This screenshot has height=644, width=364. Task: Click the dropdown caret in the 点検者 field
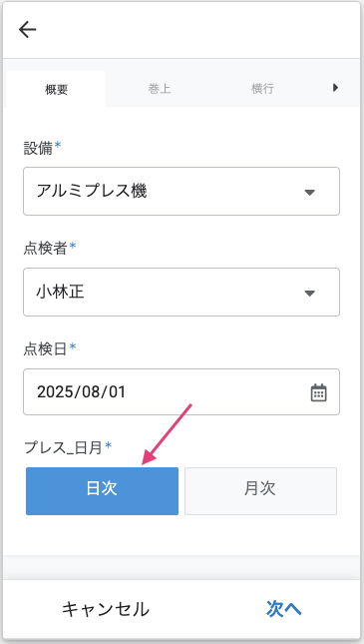[309, 294]
